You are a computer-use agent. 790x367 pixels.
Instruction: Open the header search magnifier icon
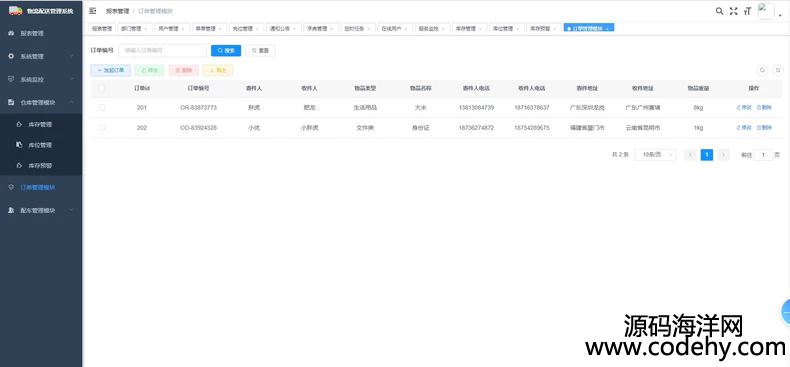(719, 11)
